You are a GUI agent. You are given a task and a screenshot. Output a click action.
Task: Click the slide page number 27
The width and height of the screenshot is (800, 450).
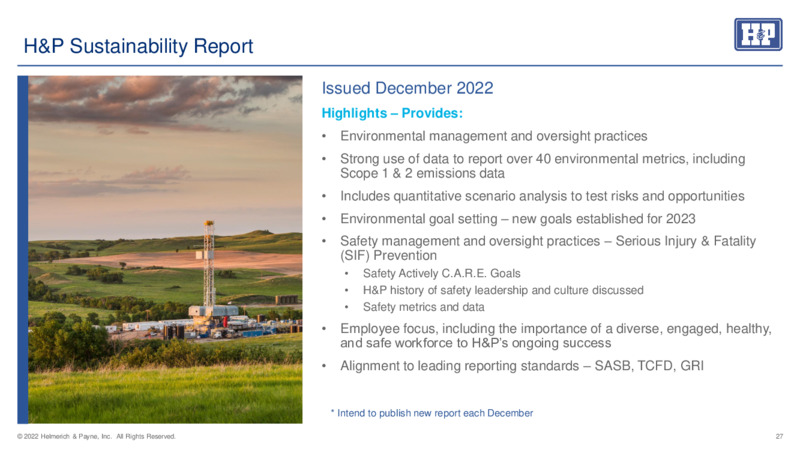(x=779, y=437)
